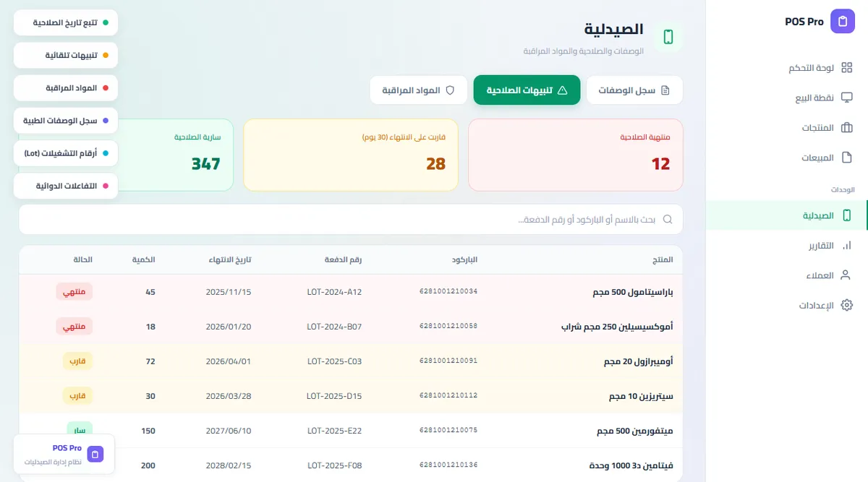Click the sales document icon

click(x=846, y=158)
